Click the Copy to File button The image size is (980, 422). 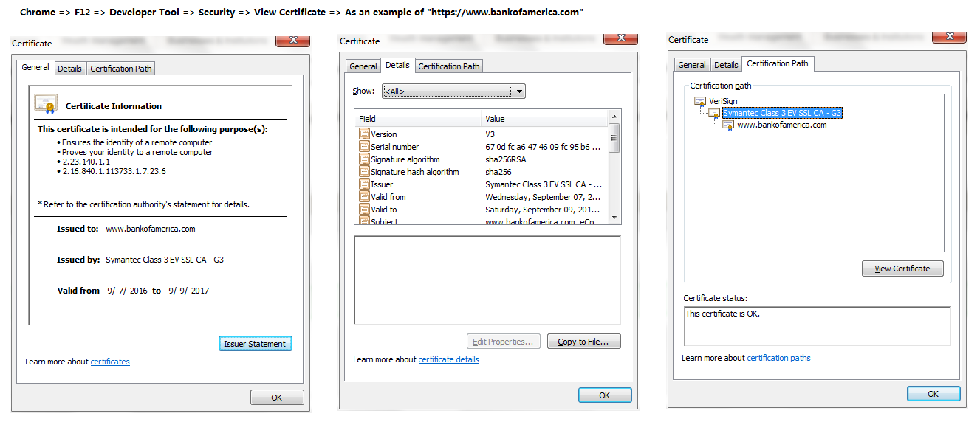pyautogui.click(x=583, y=342)
